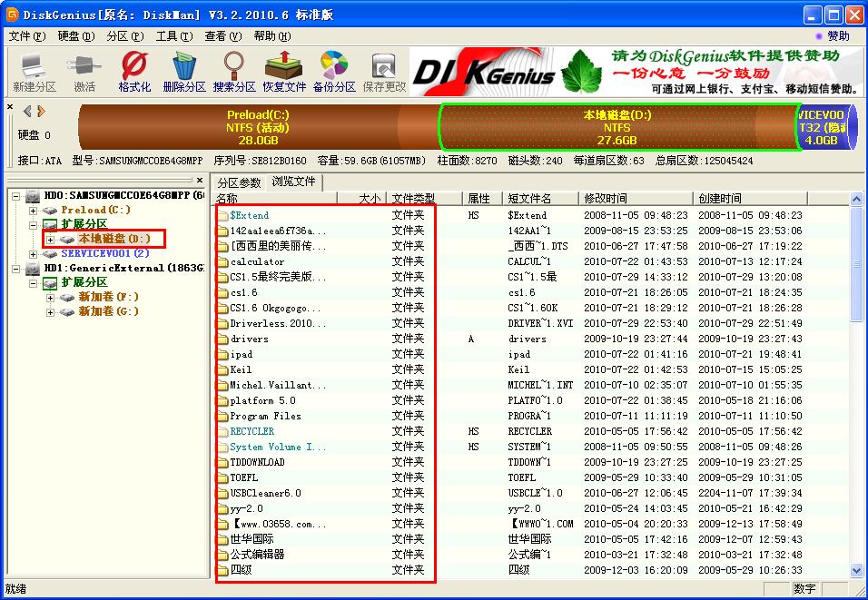This screenshot has height=600, width=868.
Task: Click the folder icon of drivers
Action: point(222,339)
